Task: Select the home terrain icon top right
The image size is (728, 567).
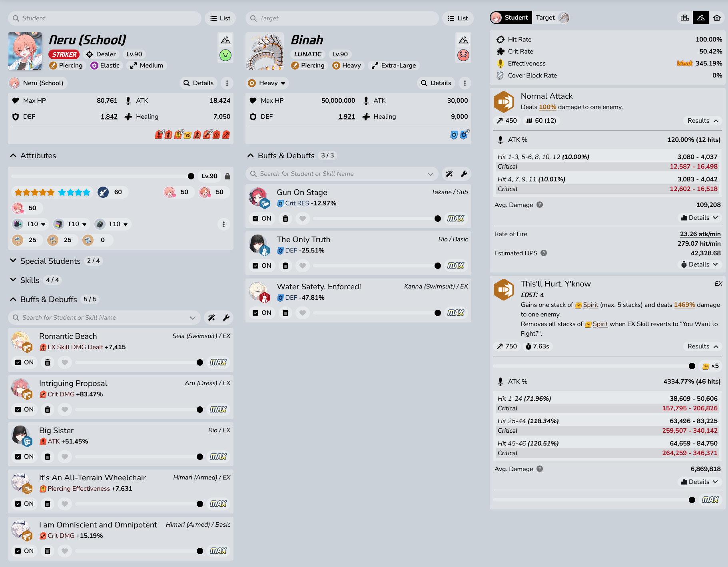Action: [717, 18]
